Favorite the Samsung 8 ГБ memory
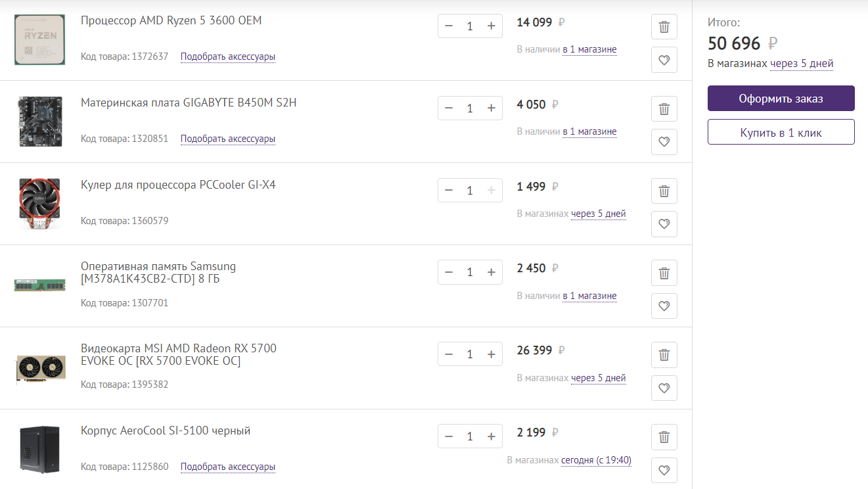The height and width of the screenshot is (489, 868). click(x=664, y=306)
